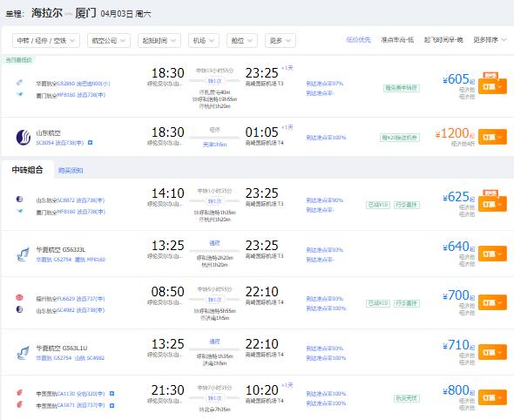Click the 当日最低价 badge
Screen dimensions: 514x420
click(x=18, y=60)
